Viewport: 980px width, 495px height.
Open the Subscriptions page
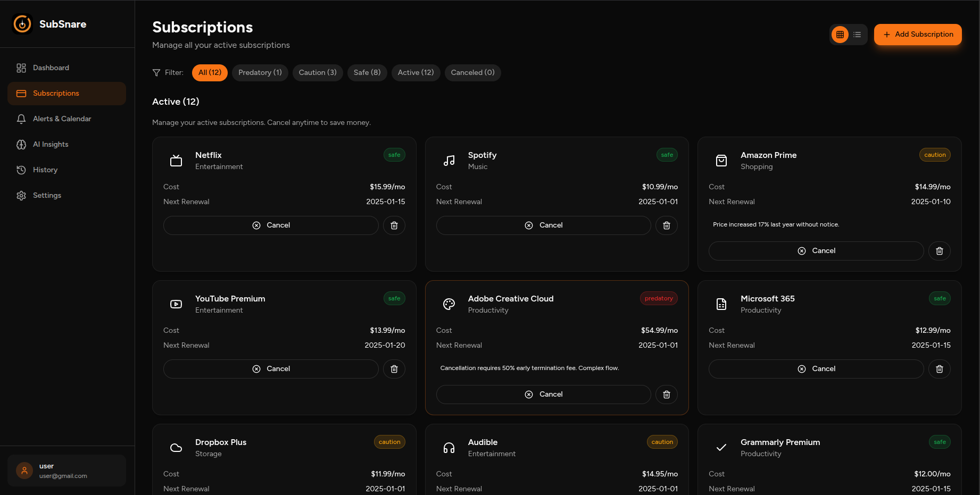67,94
